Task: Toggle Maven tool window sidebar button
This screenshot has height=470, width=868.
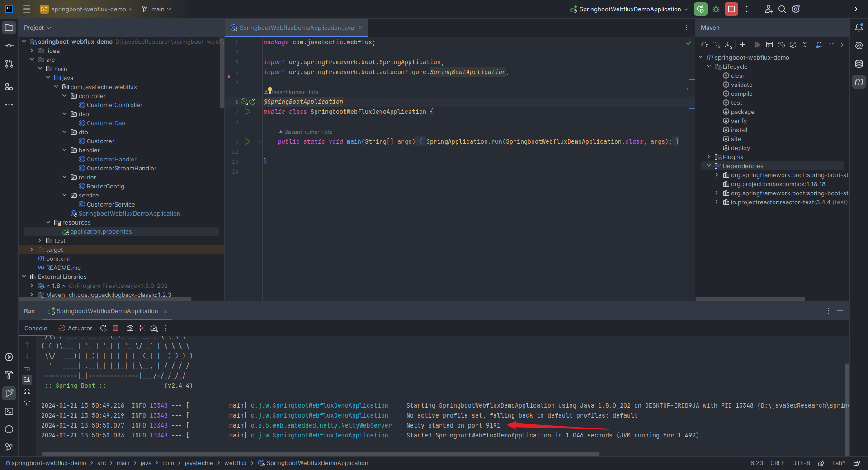Action: 859,82
